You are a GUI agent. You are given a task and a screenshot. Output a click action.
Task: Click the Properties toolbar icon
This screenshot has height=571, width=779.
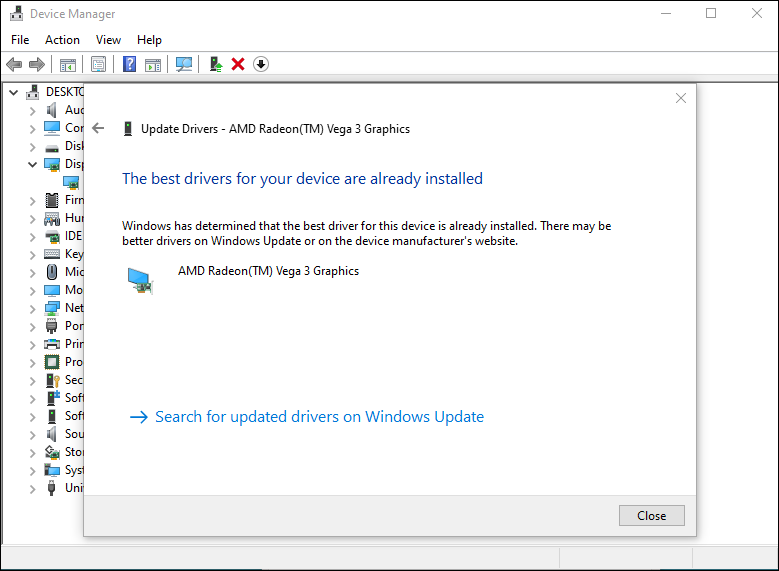coord(98,64)
